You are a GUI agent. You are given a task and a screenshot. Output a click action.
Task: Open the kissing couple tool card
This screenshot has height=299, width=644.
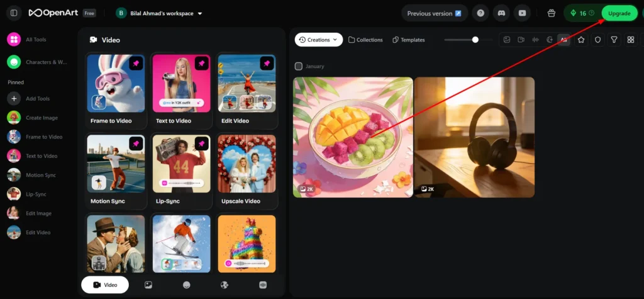[116, 244]
